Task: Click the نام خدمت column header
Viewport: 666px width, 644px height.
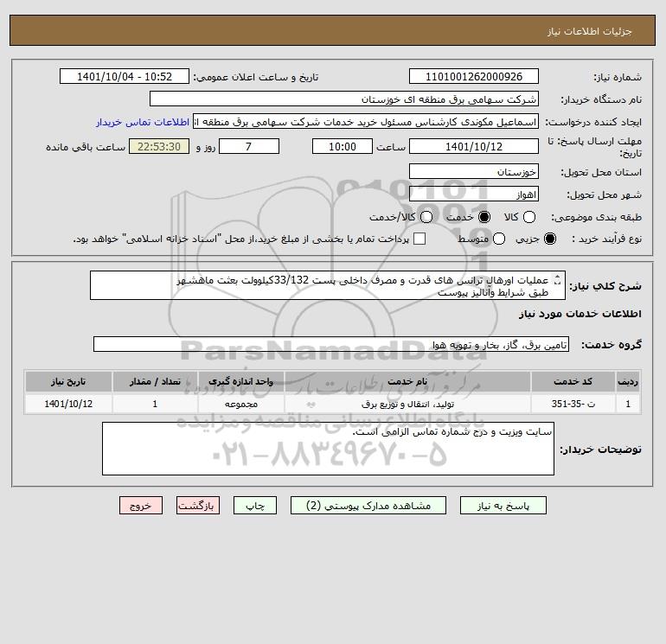Action: click(x=407, y=381)
